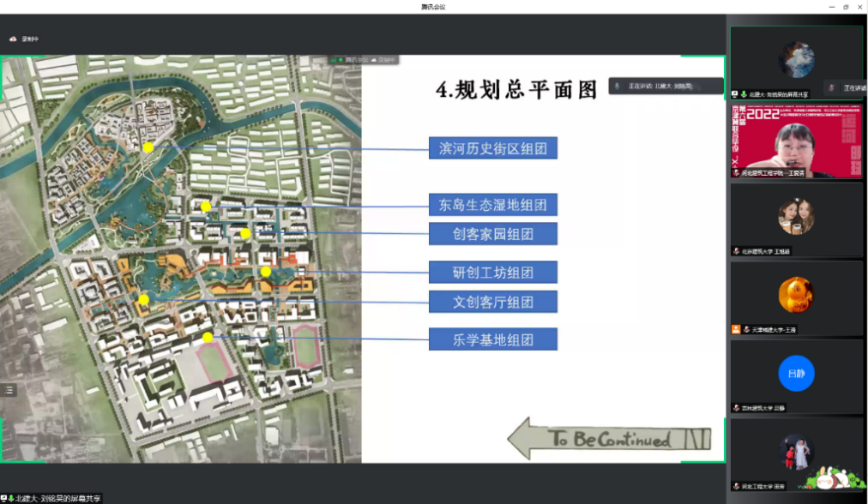Select the 滨河历史街区组团 label box
868x504 pixels.
click(x=493, y=148)
